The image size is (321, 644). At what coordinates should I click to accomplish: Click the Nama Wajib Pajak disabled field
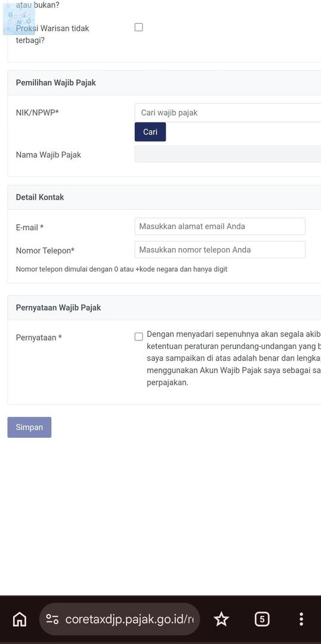228,154
